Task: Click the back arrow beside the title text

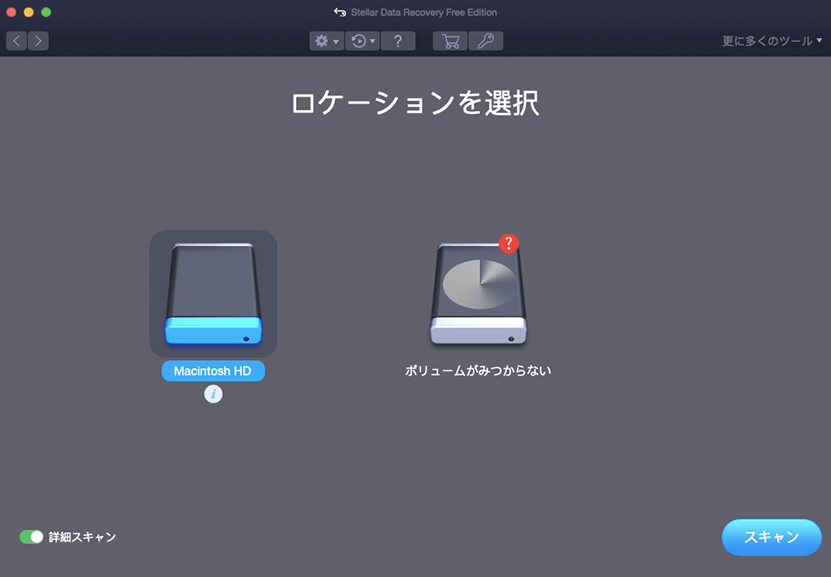Action: point(338,12)
